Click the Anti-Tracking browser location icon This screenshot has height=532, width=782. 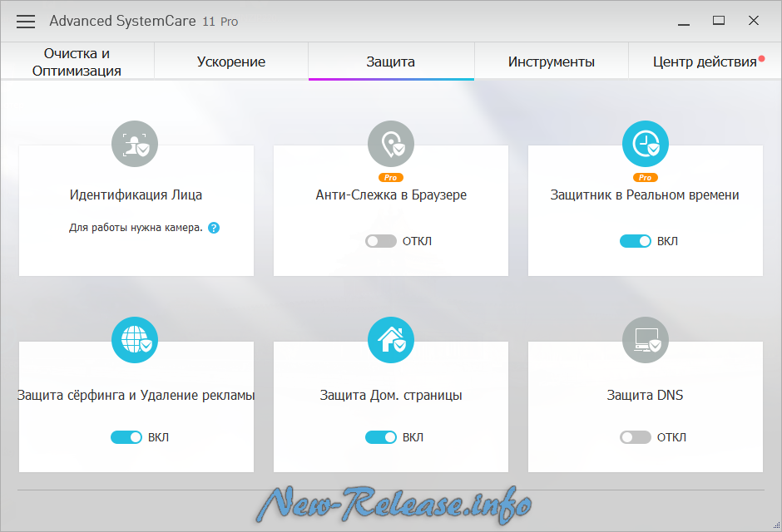click(x=391, y=144)
